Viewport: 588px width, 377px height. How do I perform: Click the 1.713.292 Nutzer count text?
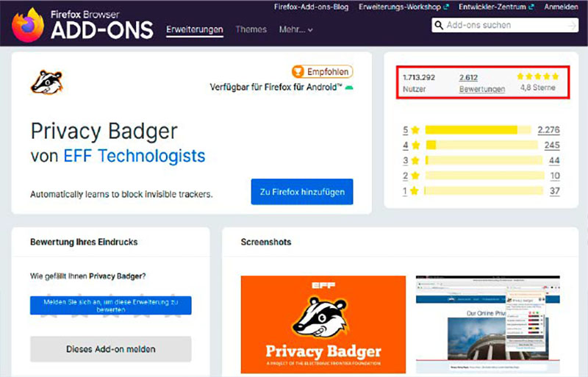[419, 83]
